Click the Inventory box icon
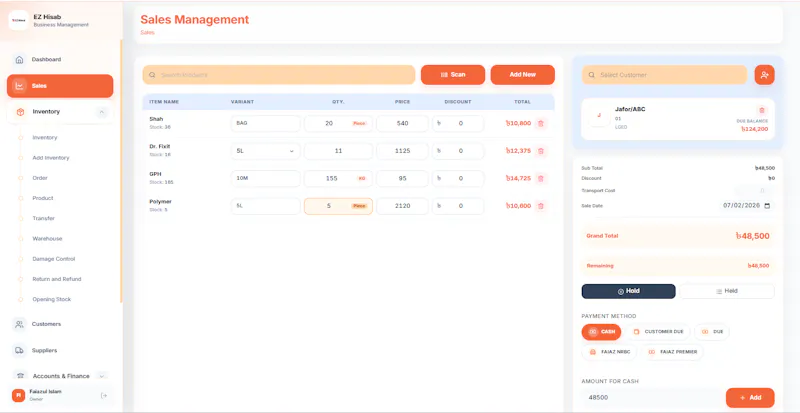The width and height of the screenshot is (800, 413). 20,112
